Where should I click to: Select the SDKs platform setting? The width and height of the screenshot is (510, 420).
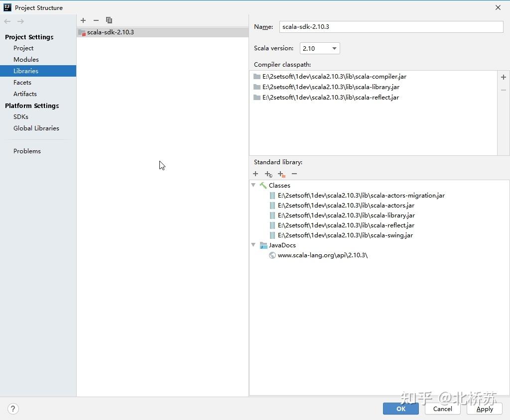(x=21, y=116)
